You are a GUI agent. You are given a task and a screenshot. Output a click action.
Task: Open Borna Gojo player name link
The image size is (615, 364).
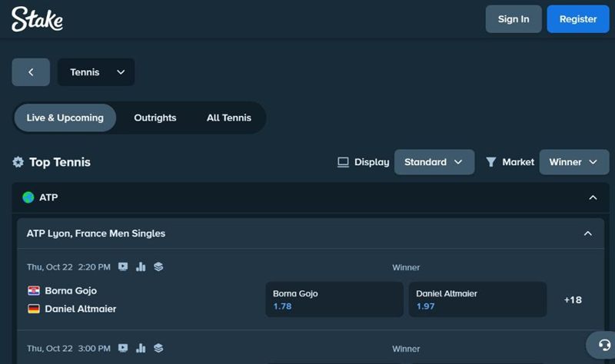point(71,291)
